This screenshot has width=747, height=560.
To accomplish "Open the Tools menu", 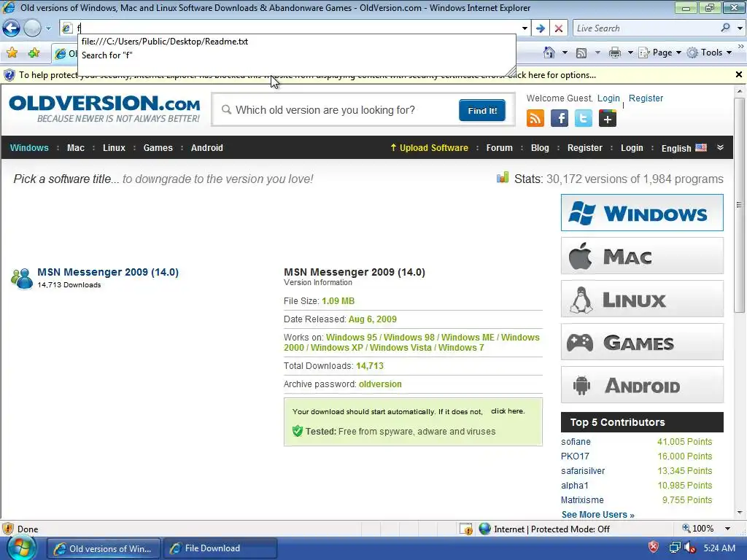I will tap(709, 52).
